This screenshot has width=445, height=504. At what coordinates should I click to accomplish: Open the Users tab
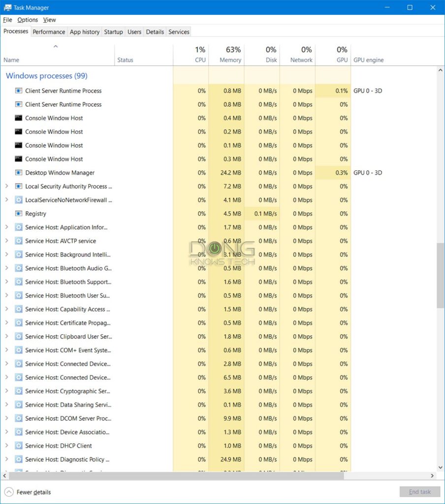point(134,32)
